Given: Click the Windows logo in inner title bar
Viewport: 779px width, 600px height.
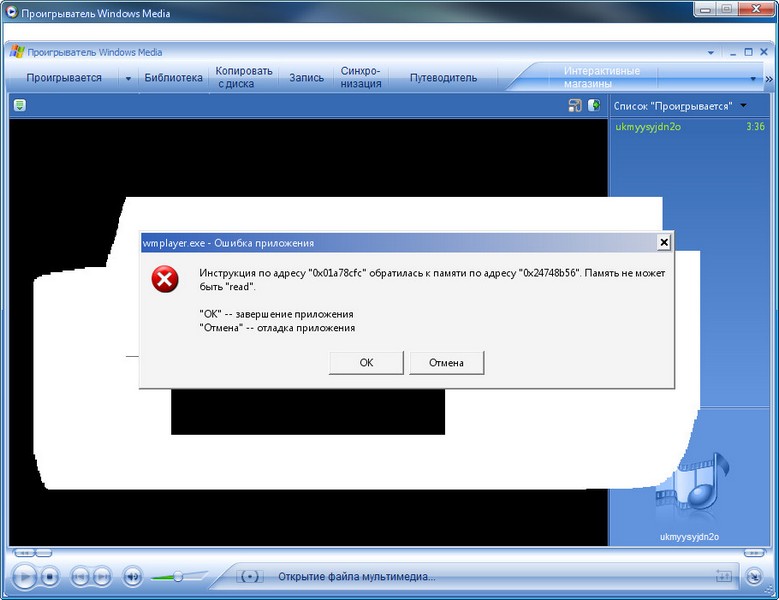Looking at the screenshot, I should click(x=17, y=52).
